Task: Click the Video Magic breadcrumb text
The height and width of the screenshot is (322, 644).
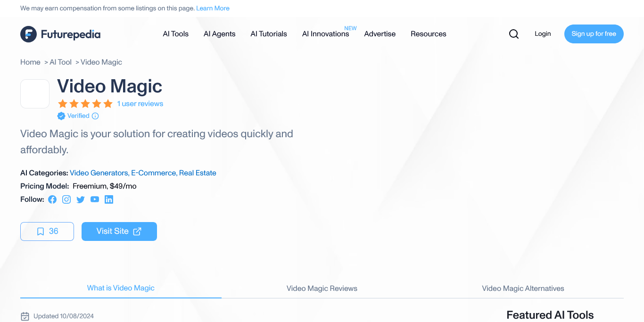Action: 101,62
